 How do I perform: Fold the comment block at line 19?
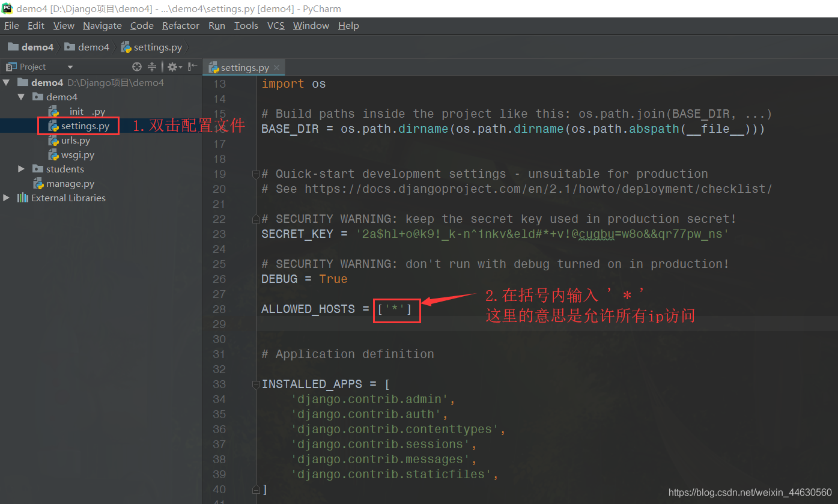[x=257, y=174]
